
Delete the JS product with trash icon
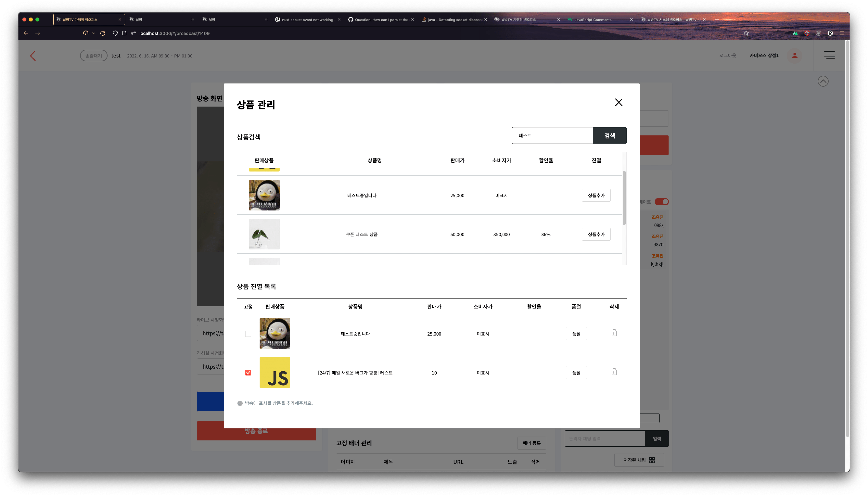[x=614, y=372]
